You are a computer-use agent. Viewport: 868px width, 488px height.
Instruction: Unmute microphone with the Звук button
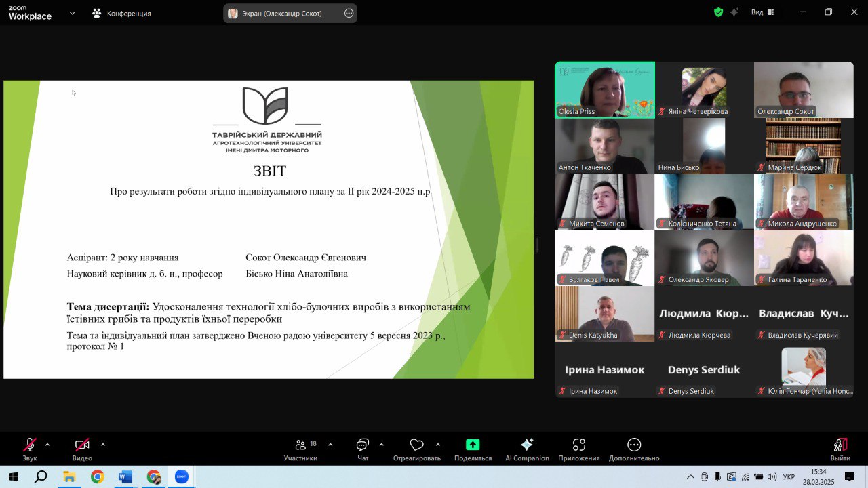tap(30, 449)
